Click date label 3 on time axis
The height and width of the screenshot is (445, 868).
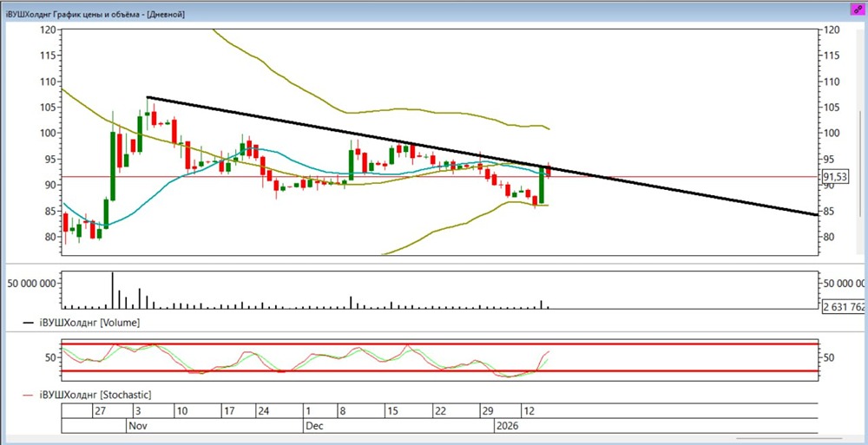[x=138, y=411]
